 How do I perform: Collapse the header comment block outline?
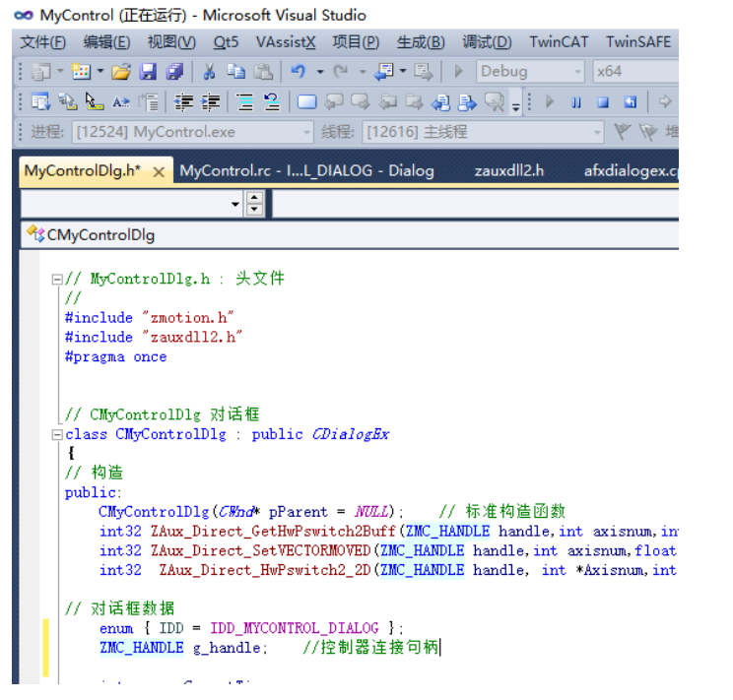(57, 280)
